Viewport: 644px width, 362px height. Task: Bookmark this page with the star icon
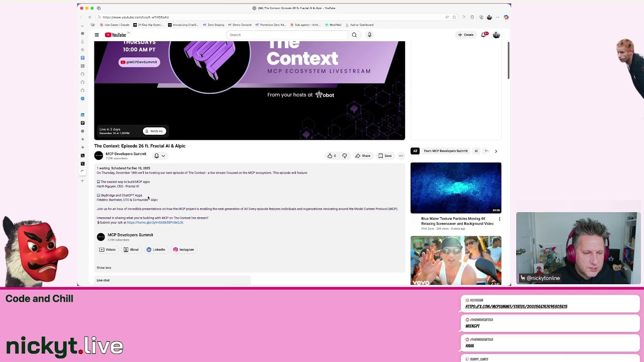[455, 17]
